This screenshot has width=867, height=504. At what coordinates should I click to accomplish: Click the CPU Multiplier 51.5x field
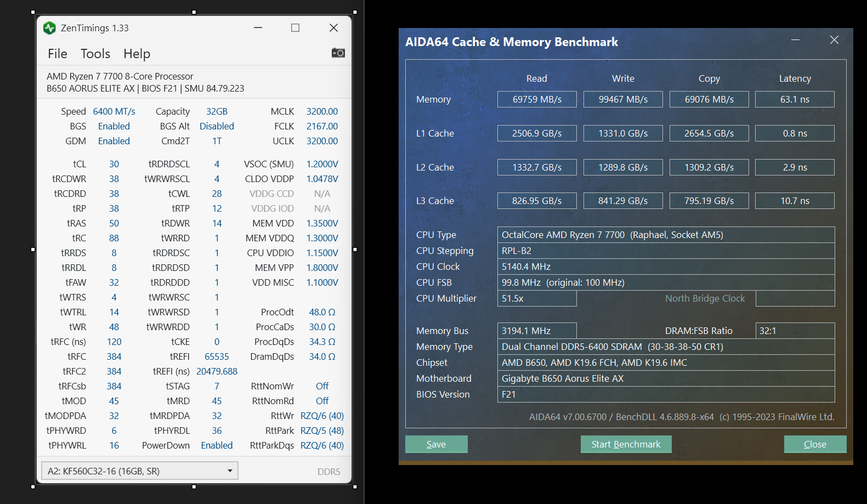coord(537,298)
